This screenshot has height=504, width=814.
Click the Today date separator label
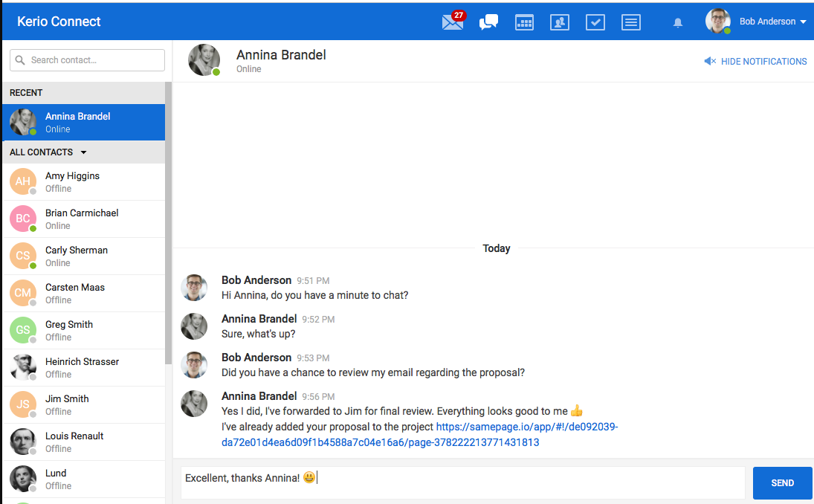497,248
